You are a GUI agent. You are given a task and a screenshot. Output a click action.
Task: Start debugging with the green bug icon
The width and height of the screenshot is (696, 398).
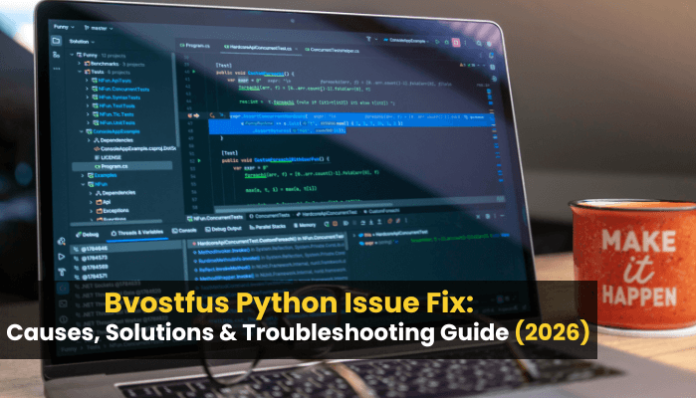pyautogui.click(x=447, y=42)
